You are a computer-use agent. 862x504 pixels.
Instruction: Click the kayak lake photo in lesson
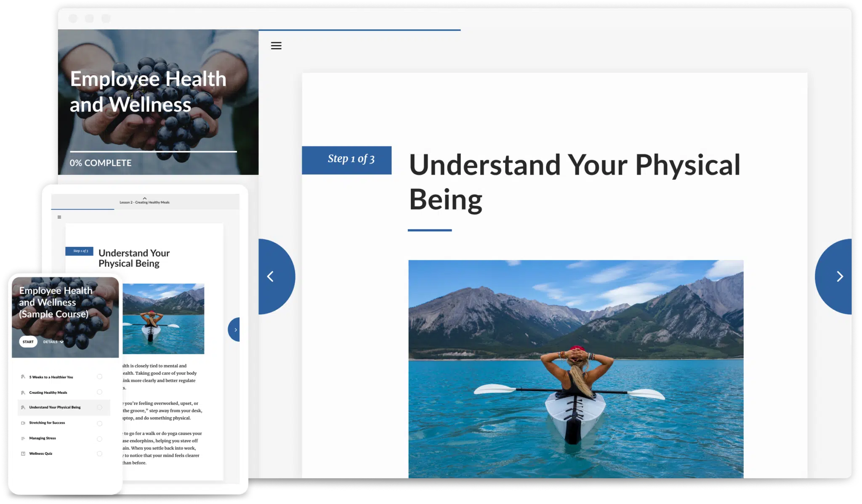pos(575,369)
